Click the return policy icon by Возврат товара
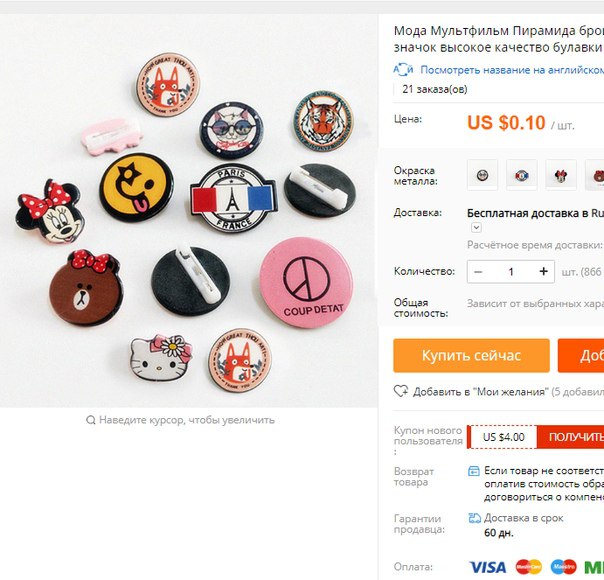 point(473,471)
